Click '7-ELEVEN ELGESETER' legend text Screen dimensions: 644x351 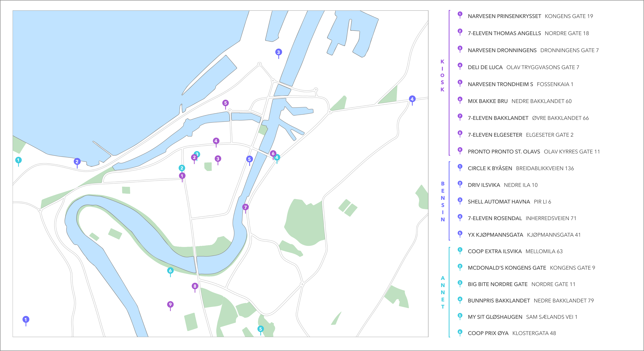click(495, 135)
